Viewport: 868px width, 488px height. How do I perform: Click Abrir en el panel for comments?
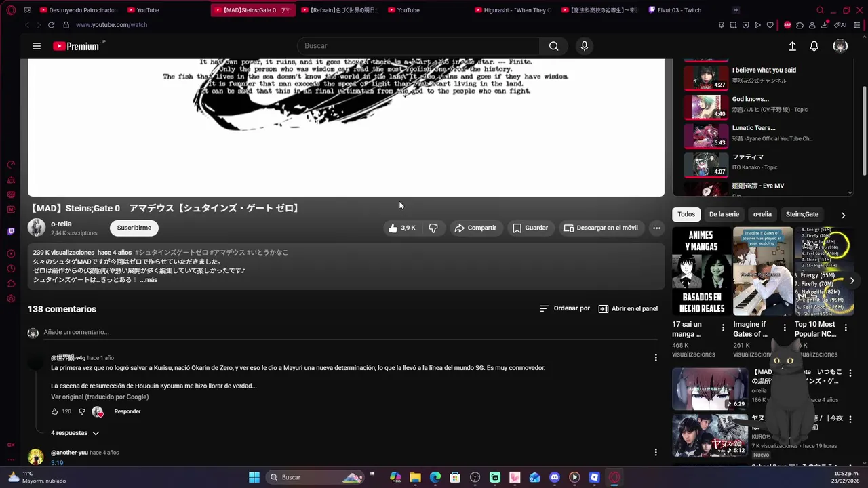[628, 308]
